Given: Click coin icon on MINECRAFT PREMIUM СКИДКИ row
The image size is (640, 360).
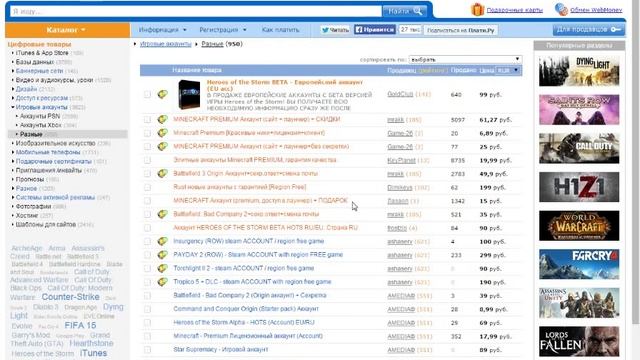Looking at the screenshot, I should pos(162,119).
